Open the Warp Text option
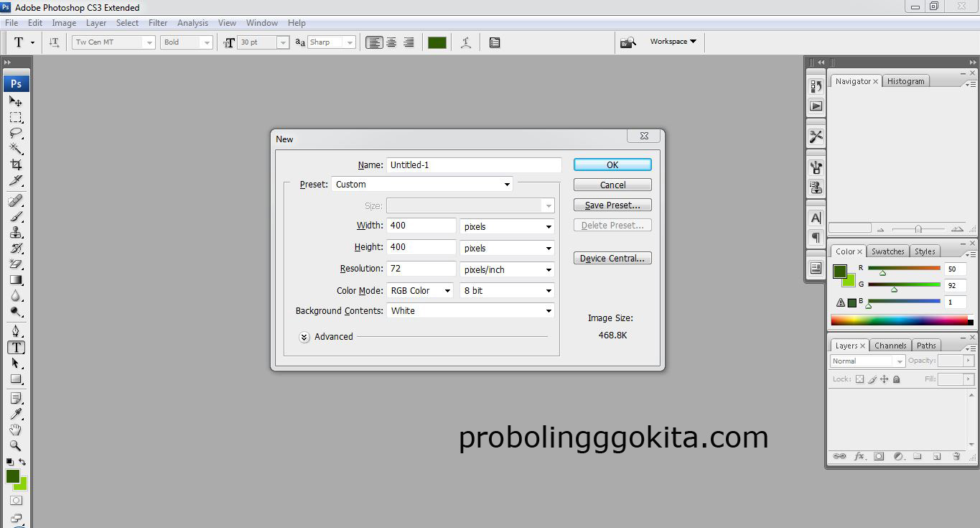Viewport: 980px width, 528px height. (x=466, y=42)
